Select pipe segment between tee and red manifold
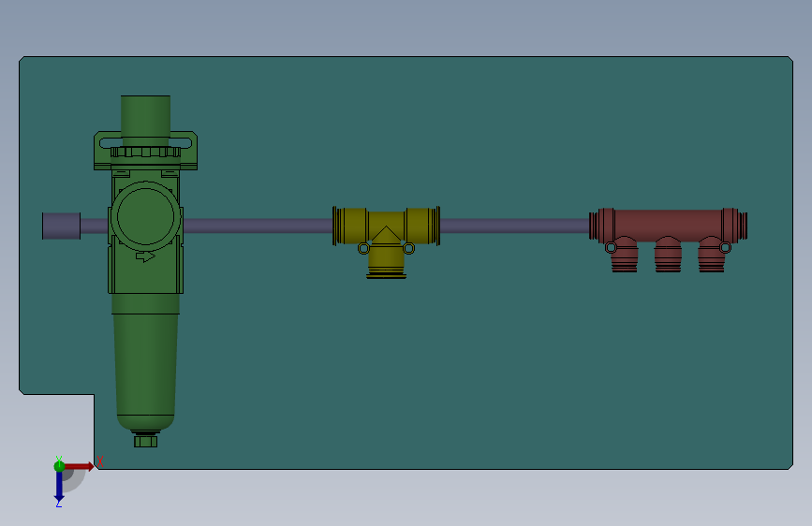The height and width of the screenshot is (526, 812). pyautogui.click(x=514, y=226)
